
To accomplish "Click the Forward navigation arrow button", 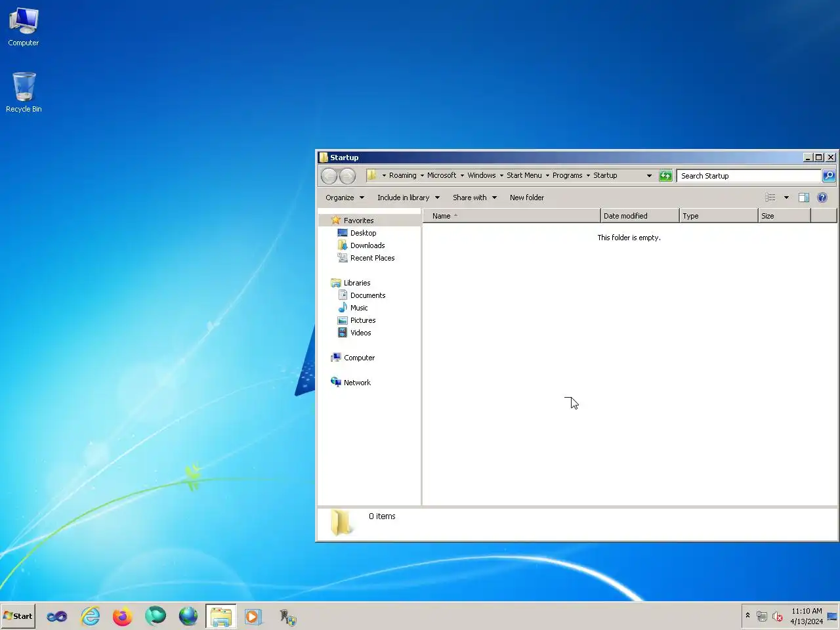I will pyautogui.click(x=347, y=176).
